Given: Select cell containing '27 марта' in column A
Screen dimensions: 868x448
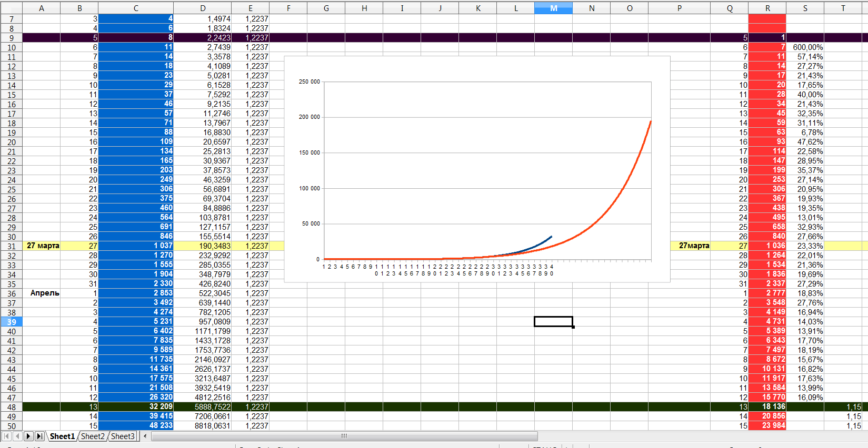Looking at the screenshot, I should click(42, 246).
